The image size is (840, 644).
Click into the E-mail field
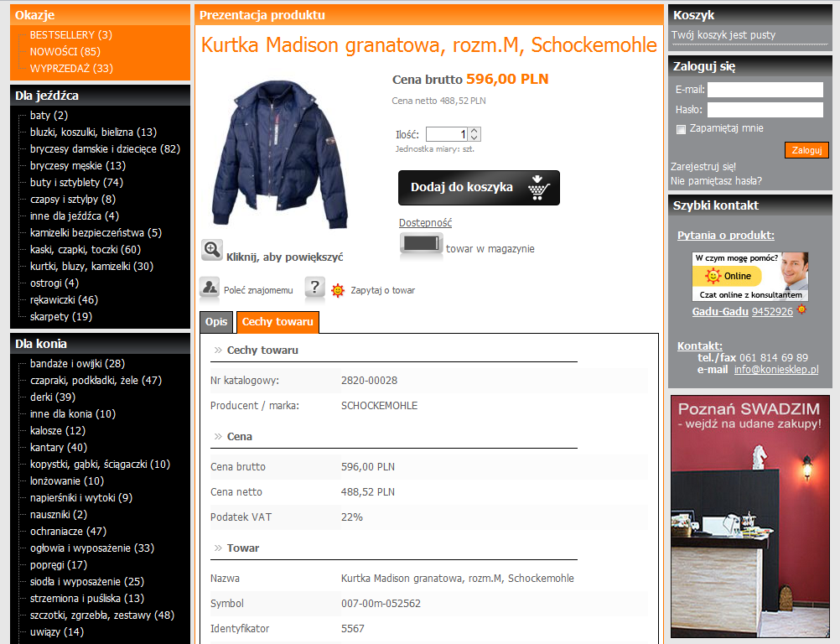coord(765,90)
